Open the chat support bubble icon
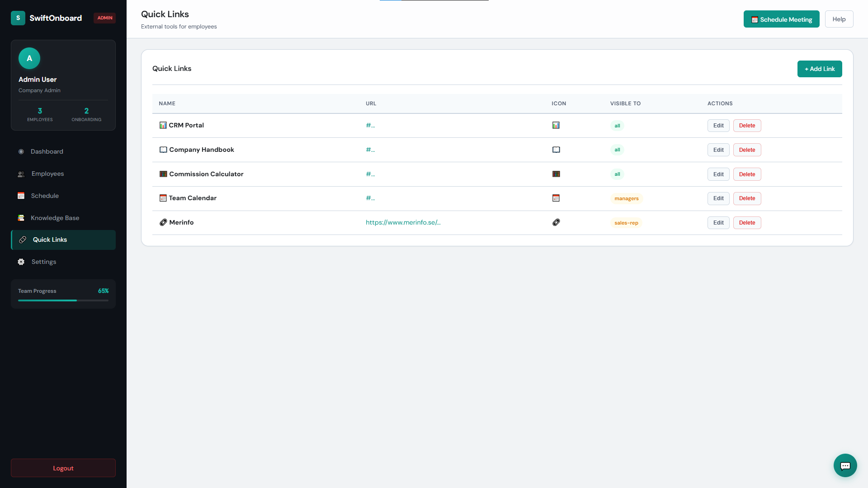 pyautogui.click(x=845, y=465)
